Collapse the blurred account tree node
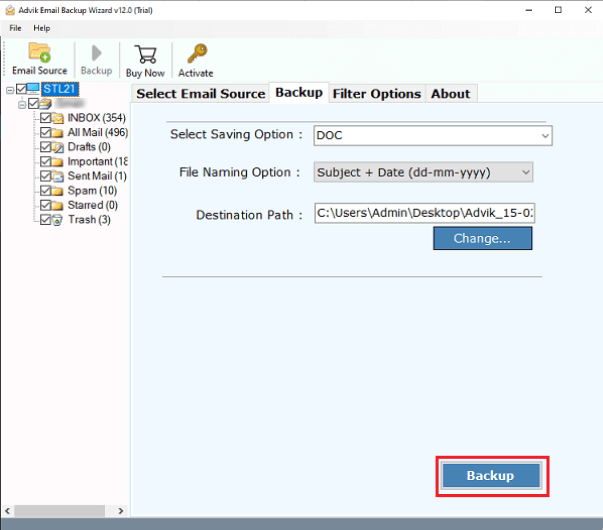The width and height of the screenshot is (603, 530). click(22, 104)
